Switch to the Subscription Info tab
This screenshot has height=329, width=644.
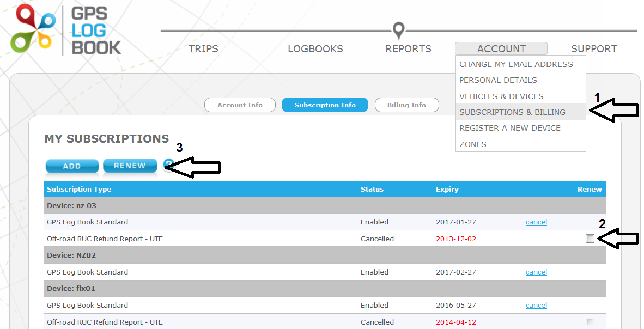point(325,105)
